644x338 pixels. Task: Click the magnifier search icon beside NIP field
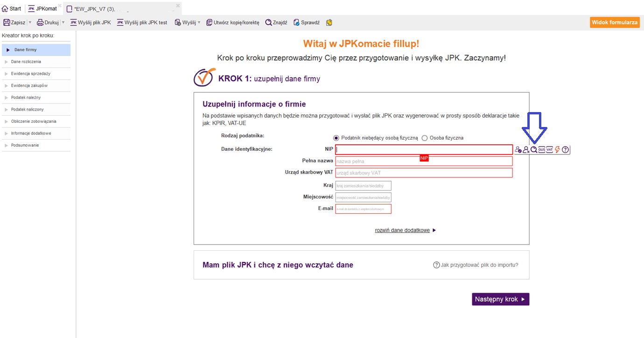(x=533, y=150)
